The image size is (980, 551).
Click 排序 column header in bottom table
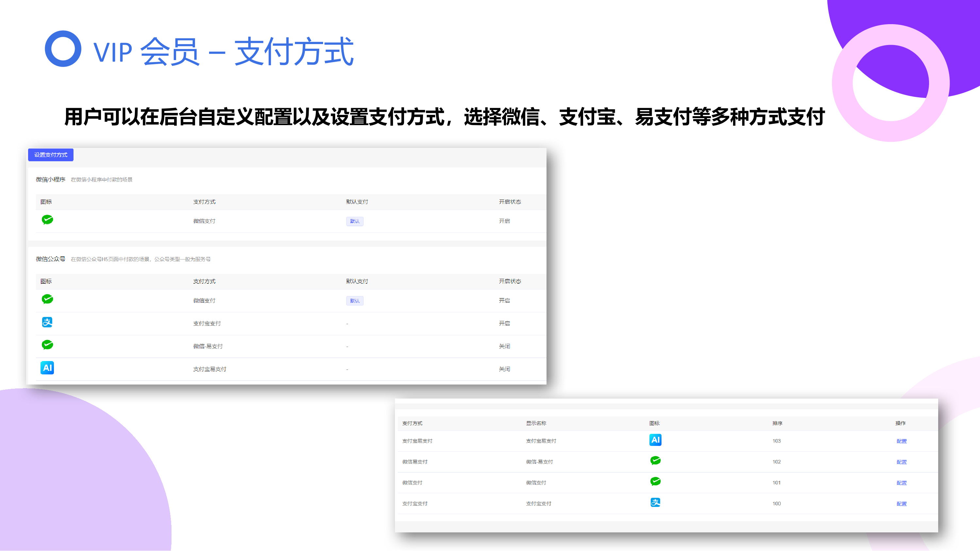coord(777,423)
